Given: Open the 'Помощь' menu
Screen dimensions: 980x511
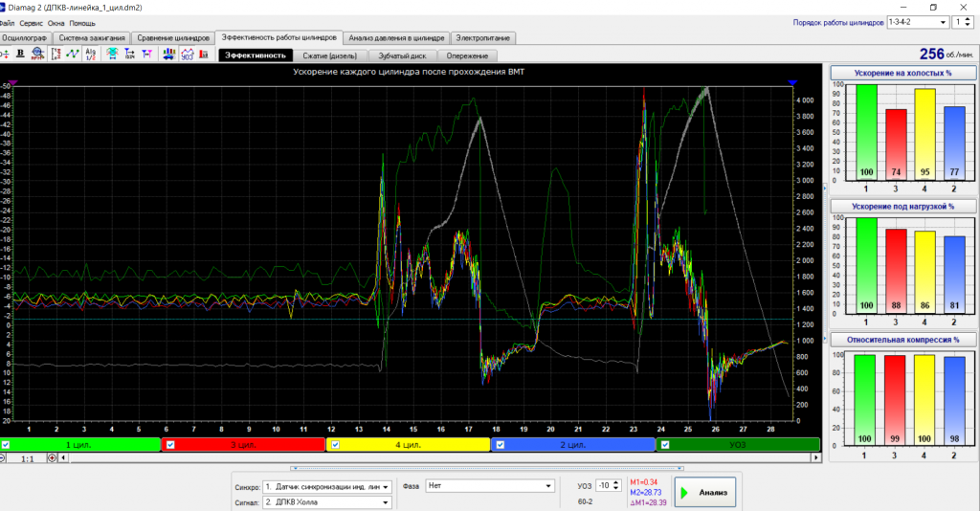Looking at the screenshot, I should click(x=82, y=23).
